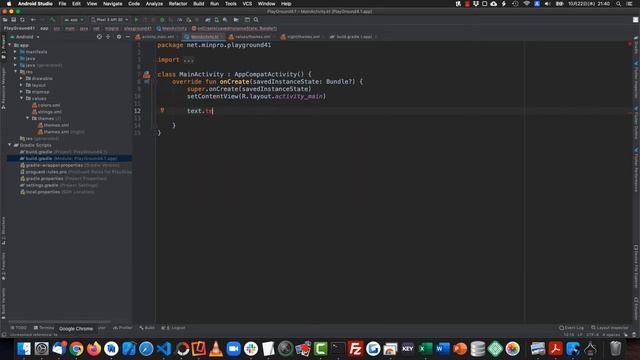Screen dimensions: 640x360
Task: Run the app with the green play button
Action: pyautogui.click(x=136, y=20)
